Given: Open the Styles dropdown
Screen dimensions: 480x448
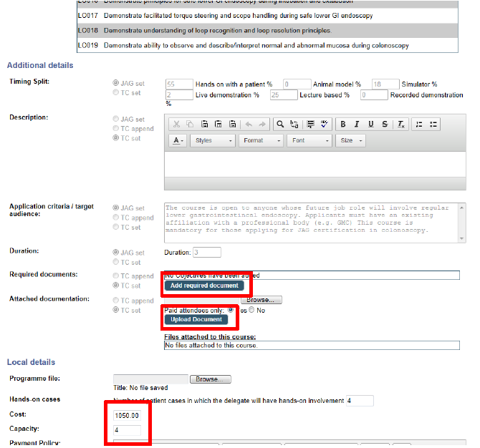Looking at the screenshot, I should click(x=213, y=141).
